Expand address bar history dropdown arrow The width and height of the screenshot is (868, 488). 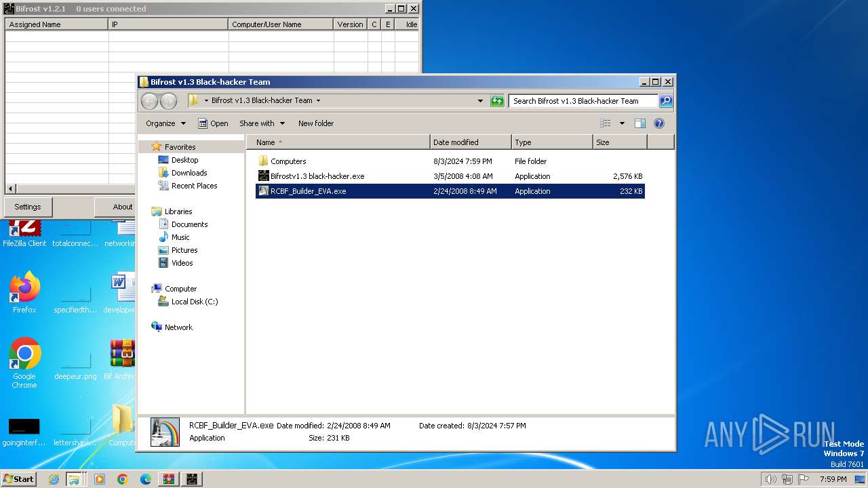pos(481,101)
